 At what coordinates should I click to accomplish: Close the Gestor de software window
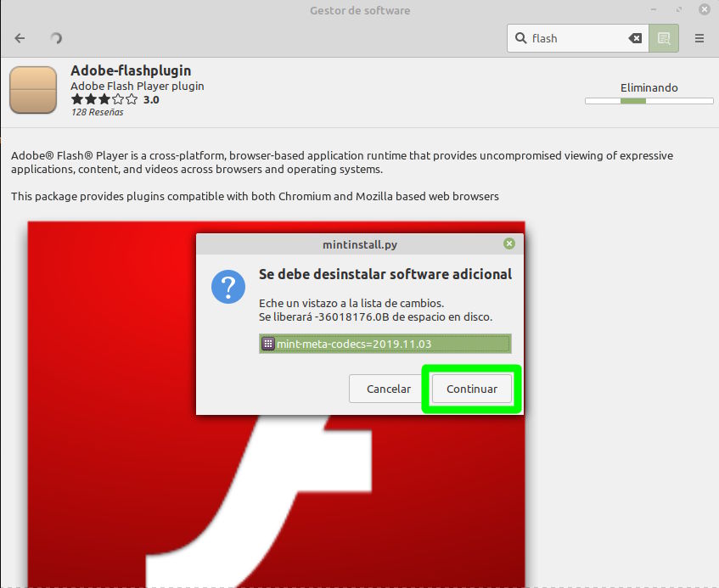704,10
